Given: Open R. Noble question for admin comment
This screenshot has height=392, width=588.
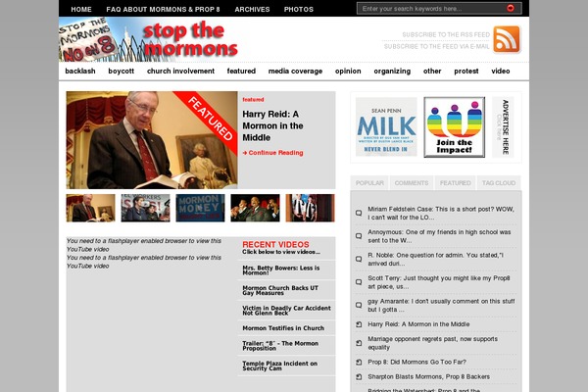Looking at the screenshot, I should point(435,259).
